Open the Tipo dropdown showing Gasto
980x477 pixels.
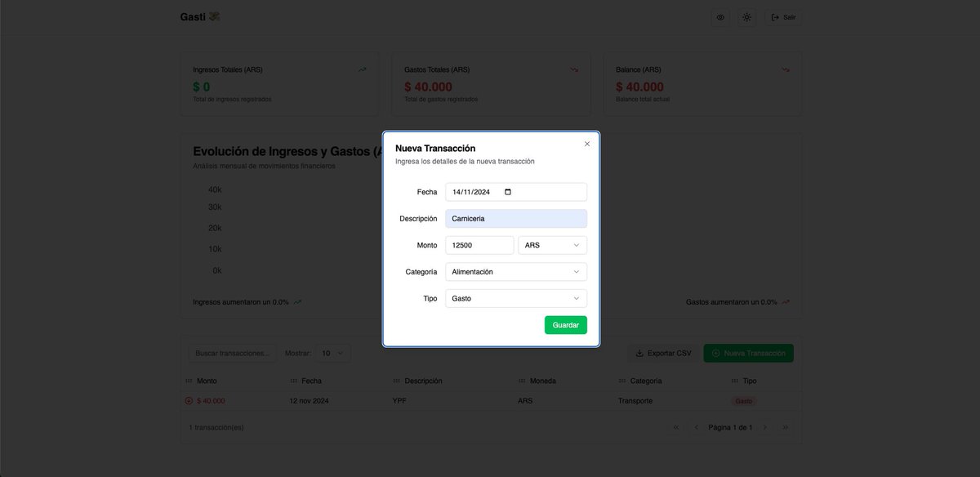coord(516,299)
